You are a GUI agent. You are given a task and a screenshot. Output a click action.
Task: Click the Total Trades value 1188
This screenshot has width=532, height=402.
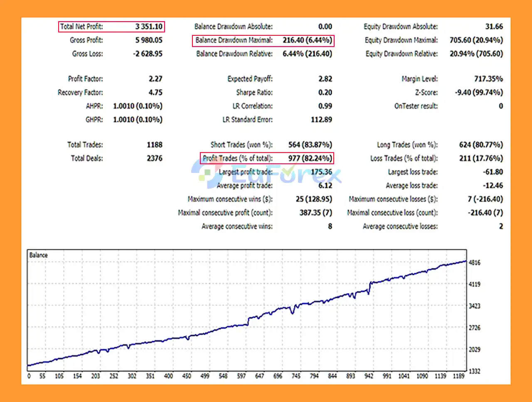click(x=154, y=145)
